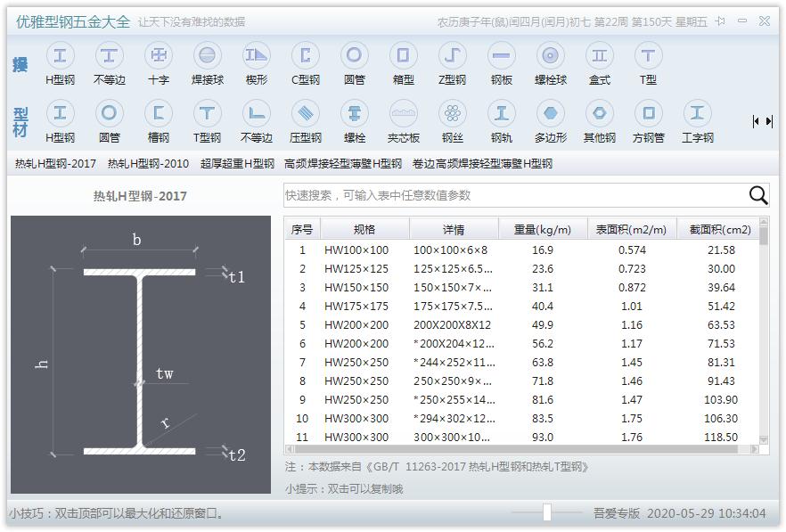Viewport: 786px width, 532px height.
Task: Open the Z型钢 icon
Action: [x=452, y=55]
